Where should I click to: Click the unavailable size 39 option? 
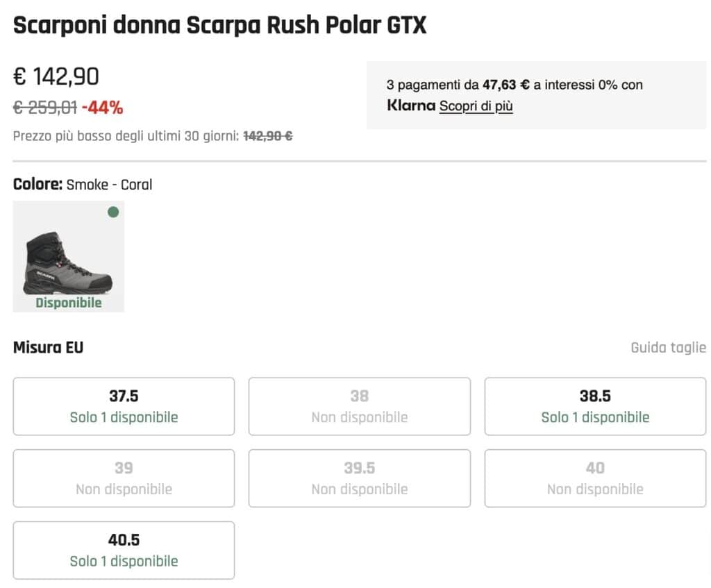123,478
